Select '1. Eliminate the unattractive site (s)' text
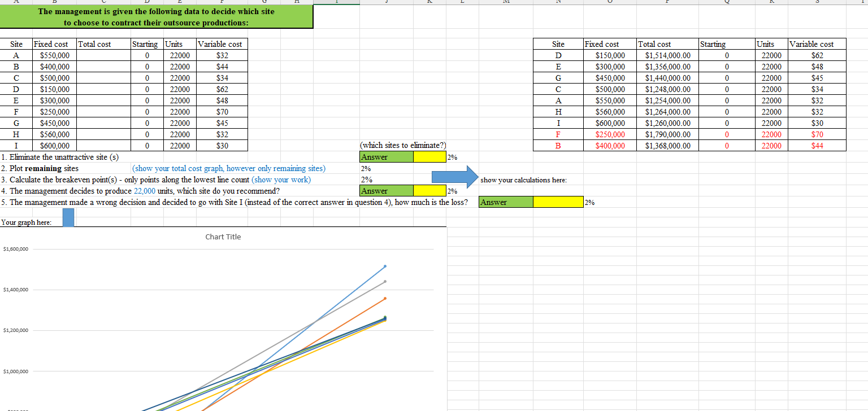 coord(60,157)
